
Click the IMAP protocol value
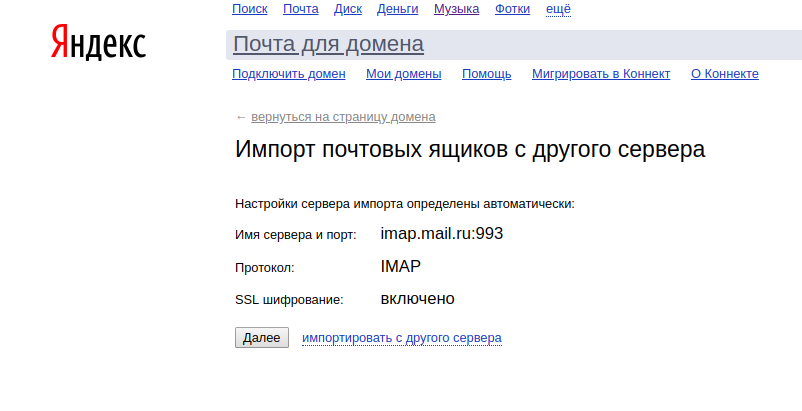(x=400, y=266)
